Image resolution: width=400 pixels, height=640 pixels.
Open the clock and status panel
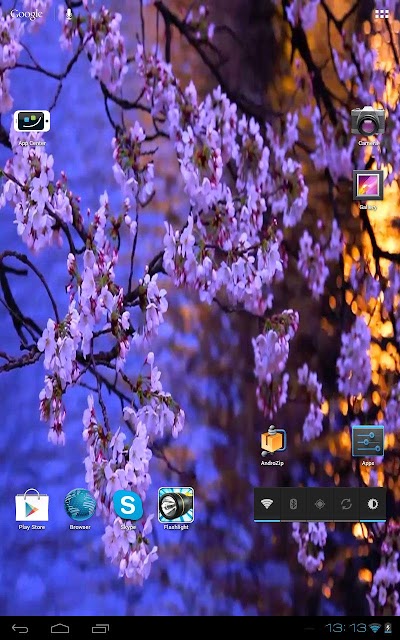[x=359, y=629]
